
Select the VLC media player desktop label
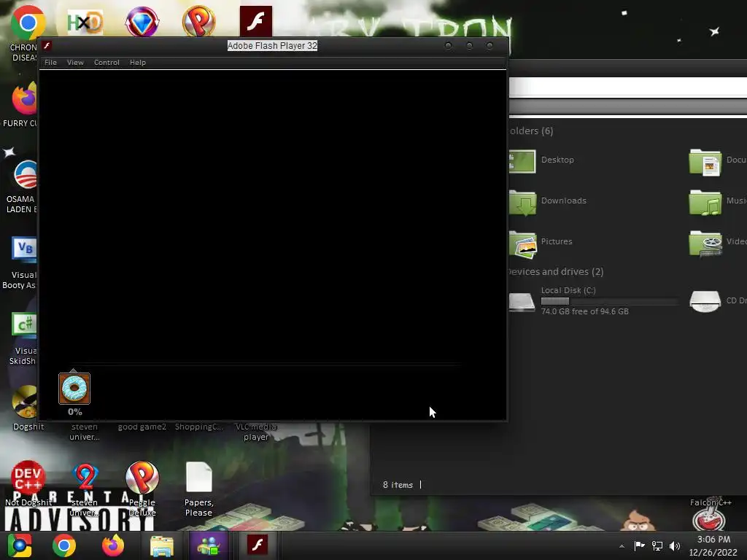[256, 432]
